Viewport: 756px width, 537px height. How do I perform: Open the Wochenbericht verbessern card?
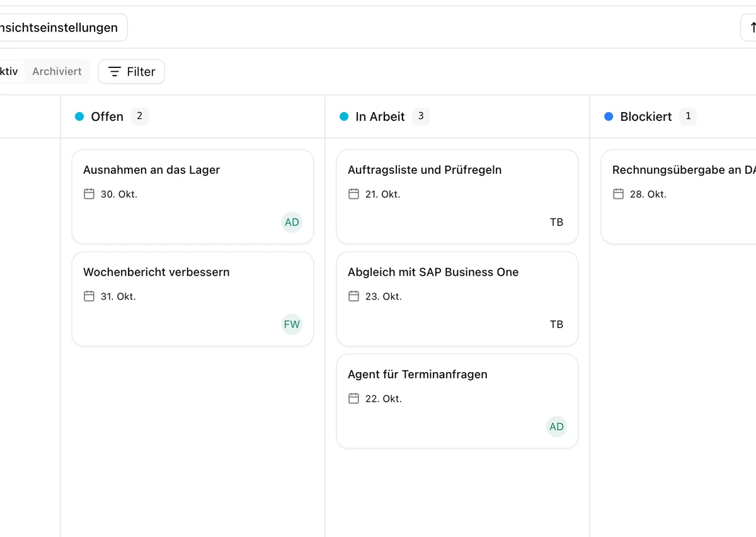[x=193, y=299]
